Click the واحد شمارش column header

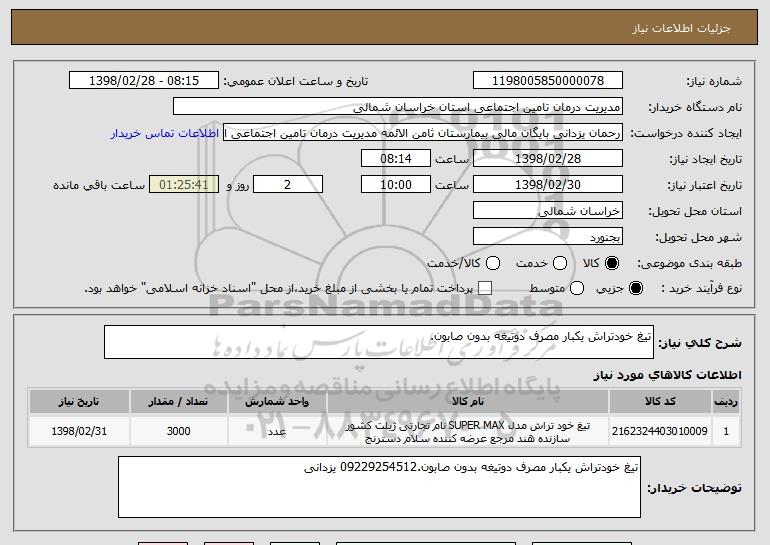[277, 402]
